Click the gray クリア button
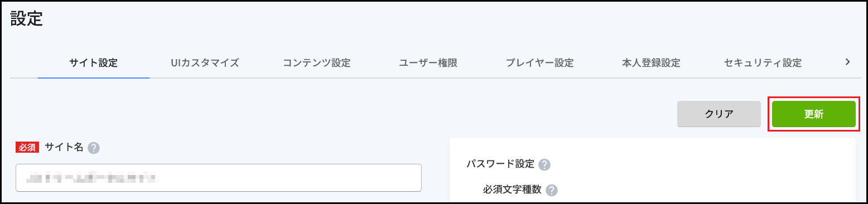Viewport: 868px width, 204px height. pyautogui.click(x=719, y=114)
